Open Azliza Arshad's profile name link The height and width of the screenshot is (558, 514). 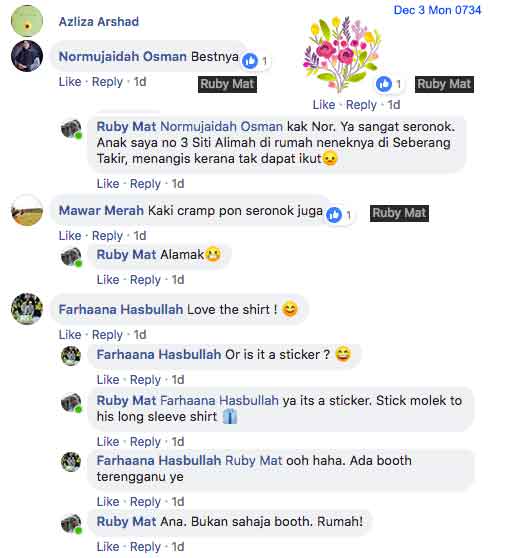[x=99, y=22]
